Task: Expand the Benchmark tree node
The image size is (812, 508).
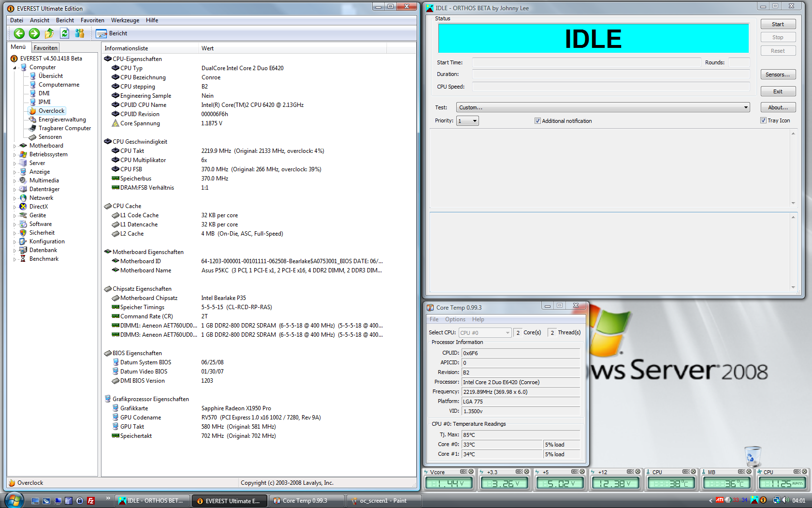Action: tap(14, 259)
